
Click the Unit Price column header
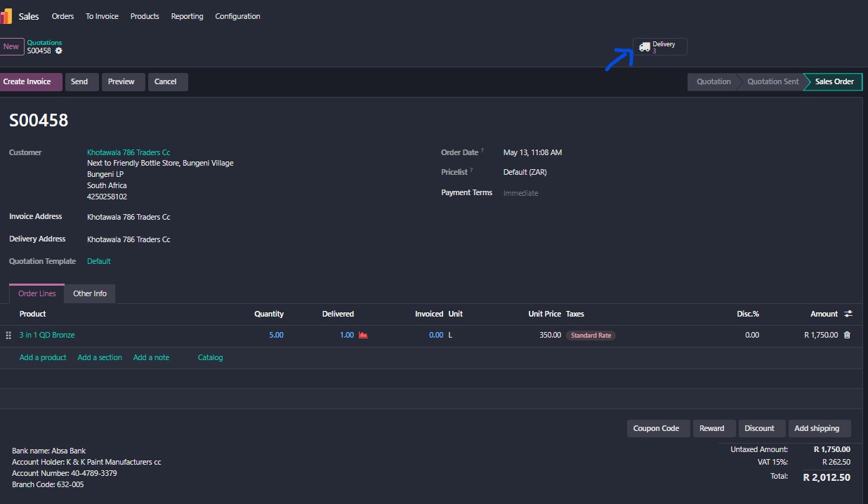[x=545, y=314]
